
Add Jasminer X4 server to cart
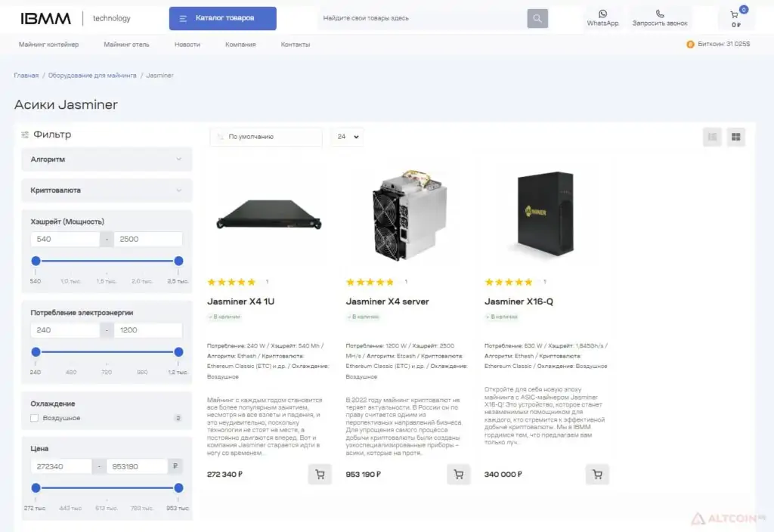(x=459, y=475)
